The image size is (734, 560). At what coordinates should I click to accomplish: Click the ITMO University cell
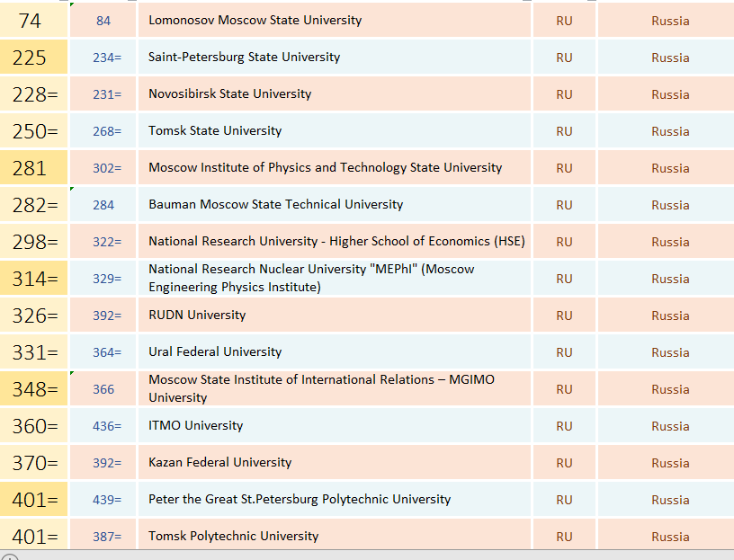click(335, 426)
